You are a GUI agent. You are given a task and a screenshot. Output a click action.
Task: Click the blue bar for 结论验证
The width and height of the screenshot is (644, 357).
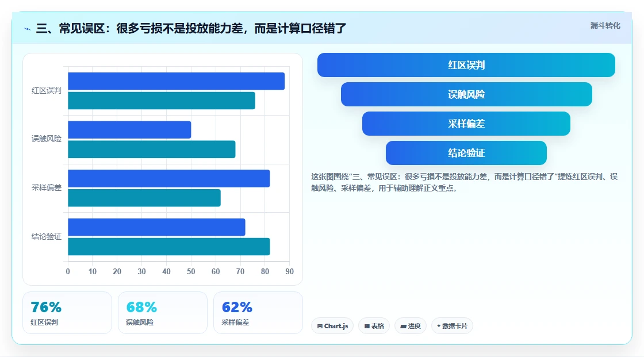point(156,227)
